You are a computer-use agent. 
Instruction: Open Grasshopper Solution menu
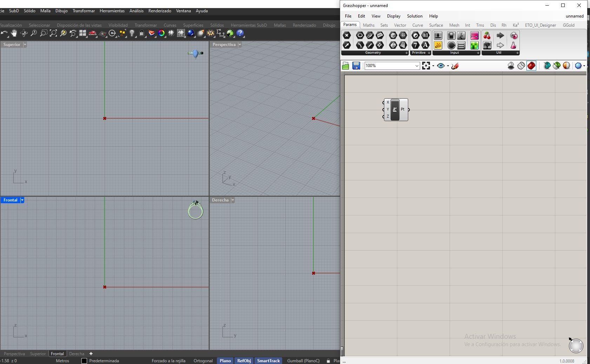(x=415, y=16)
